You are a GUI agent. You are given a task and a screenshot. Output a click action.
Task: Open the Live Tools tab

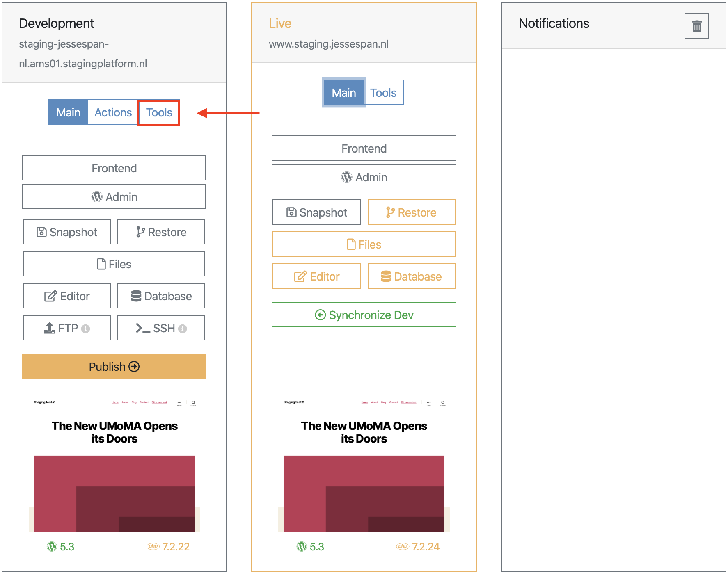pos(383,93)
